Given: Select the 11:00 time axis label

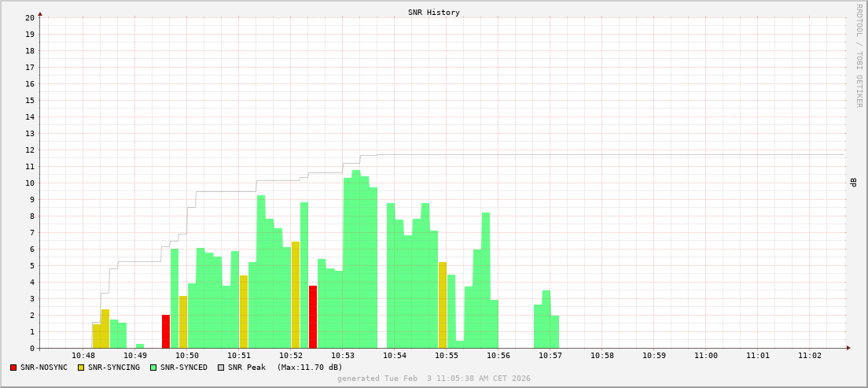Looking at the screenshot, I should pos(706,356).
